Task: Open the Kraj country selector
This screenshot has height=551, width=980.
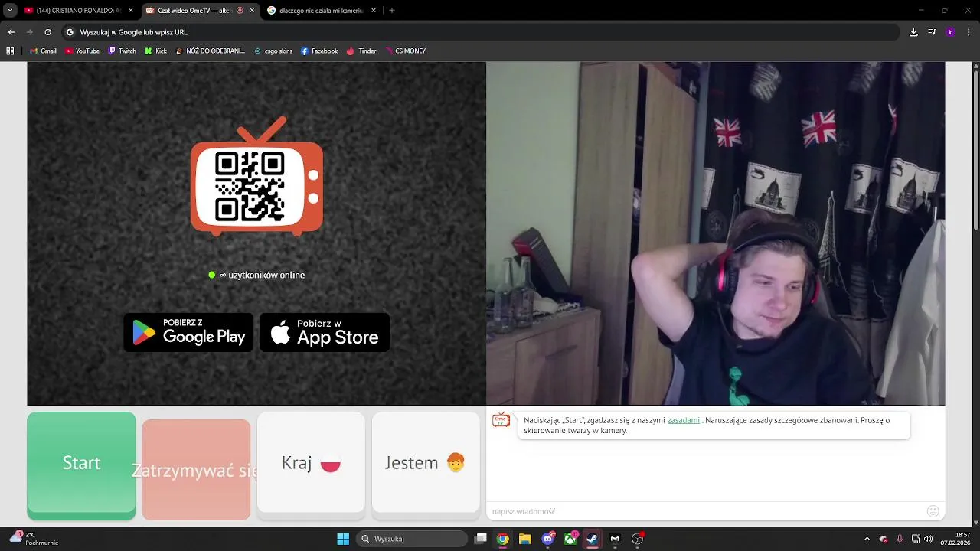Action: coord(311,463)
